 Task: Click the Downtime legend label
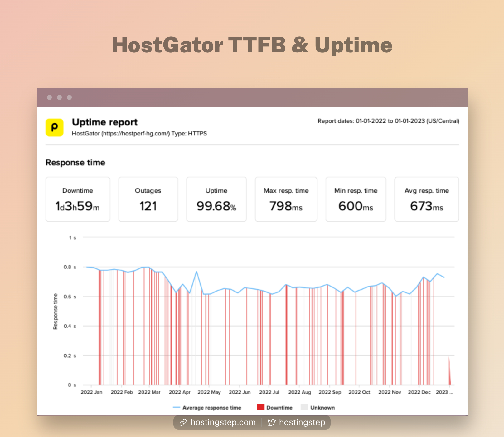[x=279, y=408]
